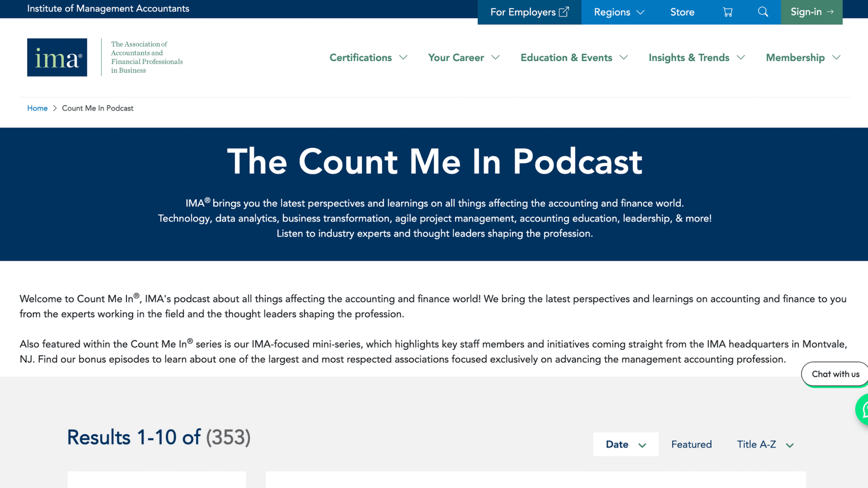Expand the Regions dropdown
868x488 pixels.
coord(618,12)
